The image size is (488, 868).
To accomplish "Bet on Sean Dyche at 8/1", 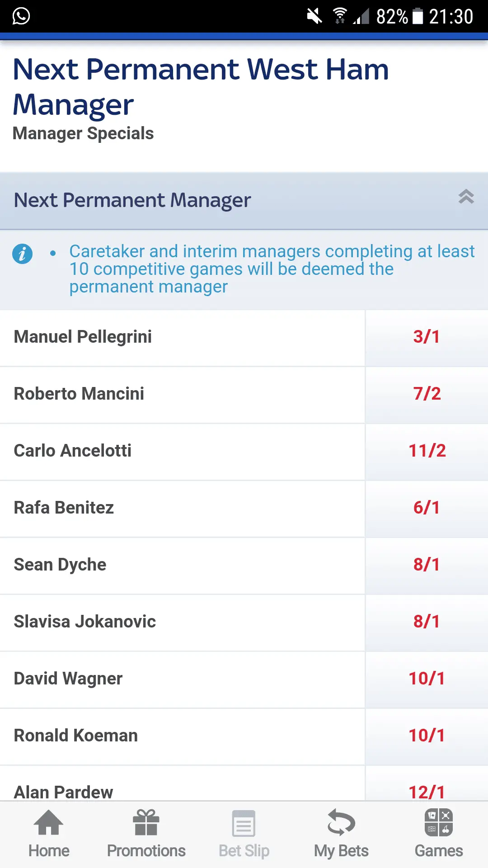I will coord(427,565).
